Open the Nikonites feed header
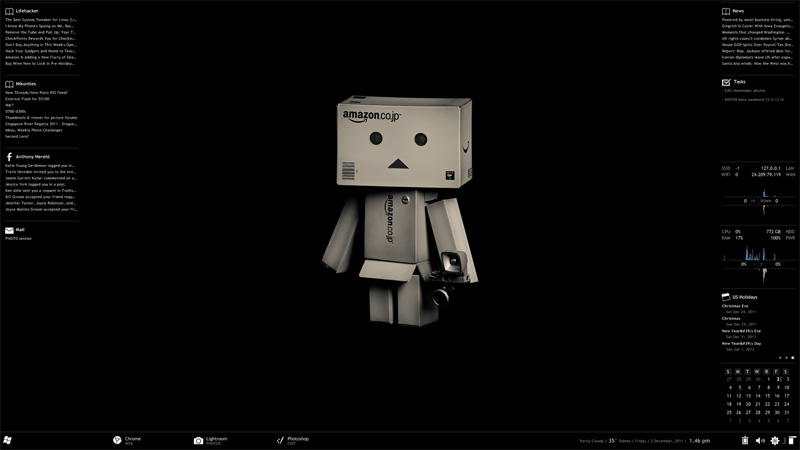 (26, 84)
